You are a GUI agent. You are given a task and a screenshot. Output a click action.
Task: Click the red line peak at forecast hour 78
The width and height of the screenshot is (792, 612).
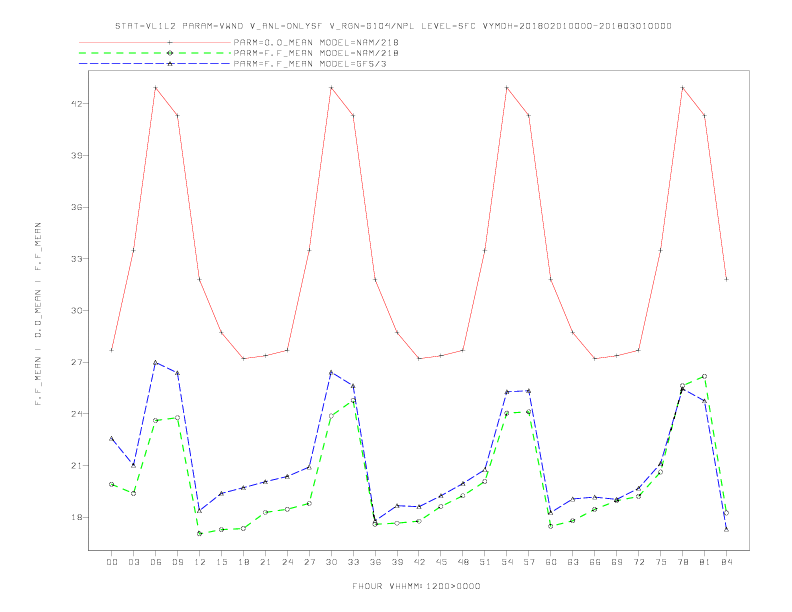click(682, 88)
